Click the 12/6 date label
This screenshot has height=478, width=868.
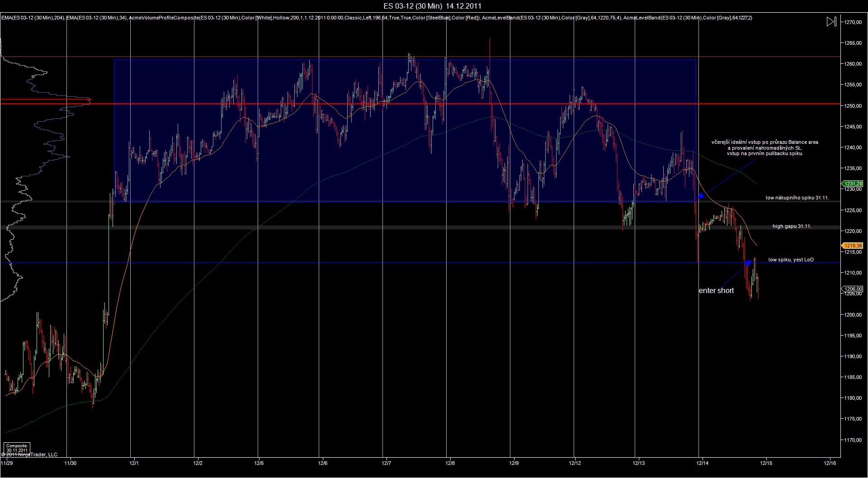point(322,463)
